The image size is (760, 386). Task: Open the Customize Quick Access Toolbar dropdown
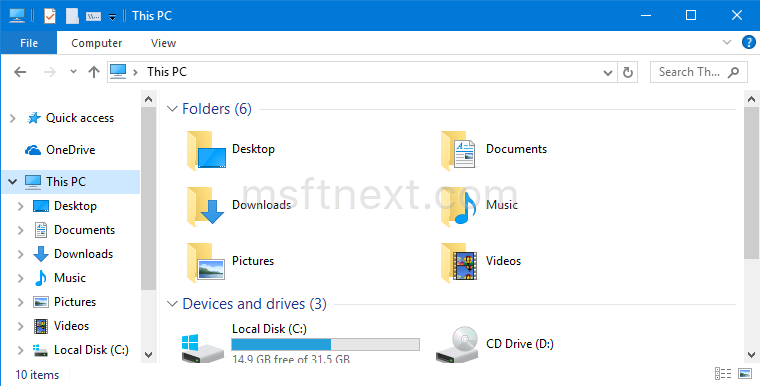pos(112,17)
